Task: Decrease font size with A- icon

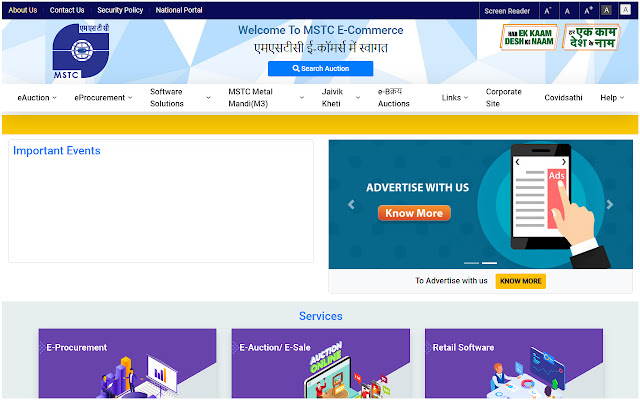Action: (548, 11)
